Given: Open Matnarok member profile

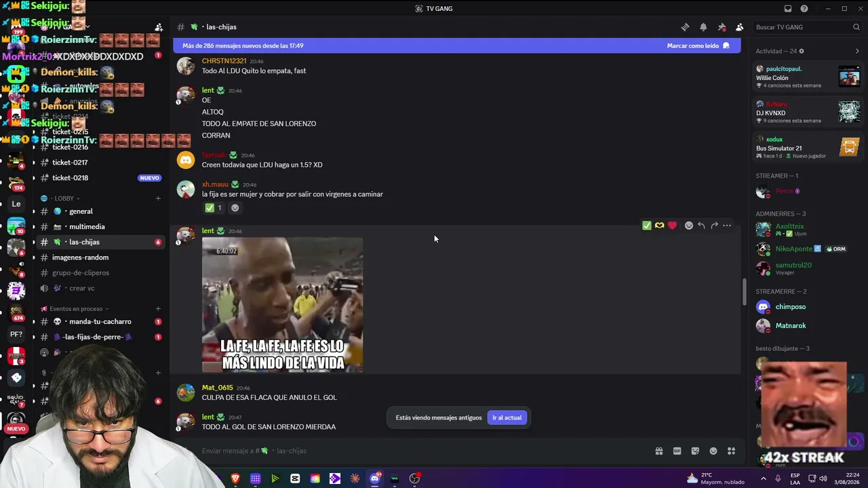Looking at the screenshot, I should 808,326.
